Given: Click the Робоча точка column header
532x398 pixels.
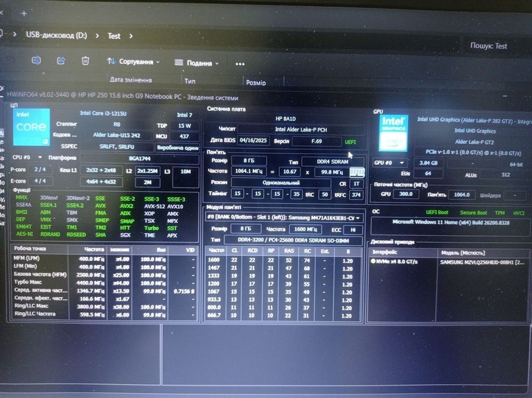Looking at the screenshot, I should 39,248.
